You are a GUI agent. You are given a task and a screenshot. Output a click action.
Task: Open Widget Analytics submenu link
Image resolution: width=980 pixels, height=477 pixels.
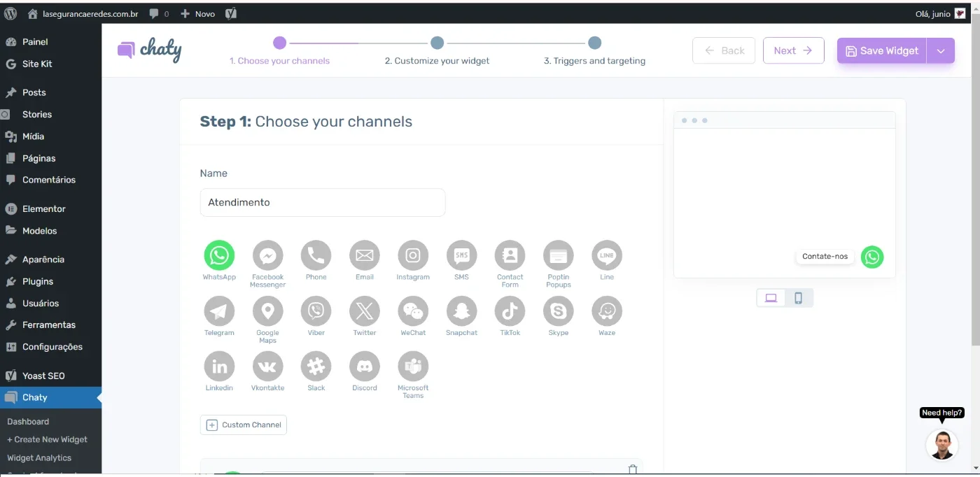pyautogui.click(x=39, y=458)
